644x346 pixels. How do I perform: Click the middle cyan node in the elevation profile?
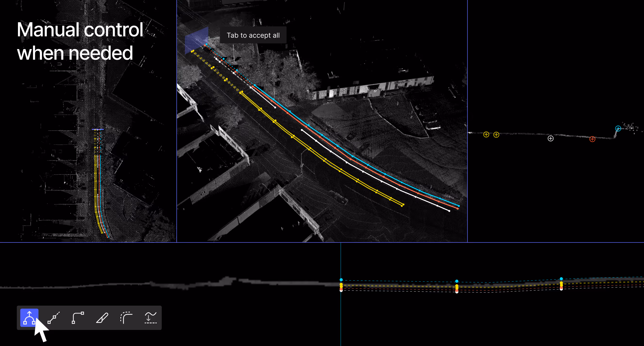click(457, 281)
